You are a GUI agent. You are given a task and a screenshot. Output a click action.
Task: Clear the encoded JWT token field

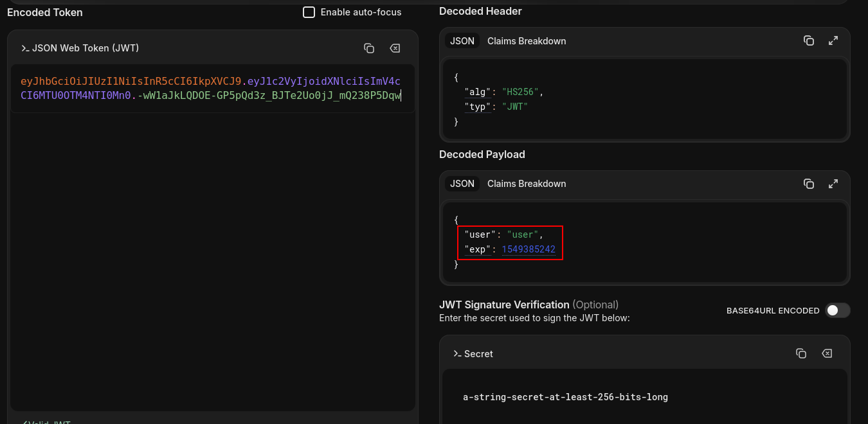click(395, 48)
